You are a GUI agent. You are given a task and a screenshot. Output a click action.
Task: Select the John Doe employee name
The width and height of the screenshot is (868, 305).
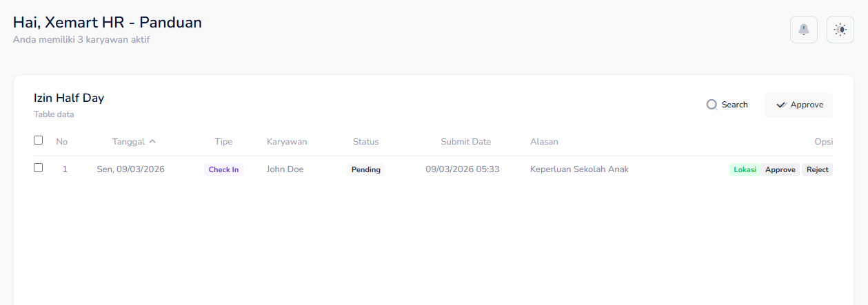pos(285,169)
